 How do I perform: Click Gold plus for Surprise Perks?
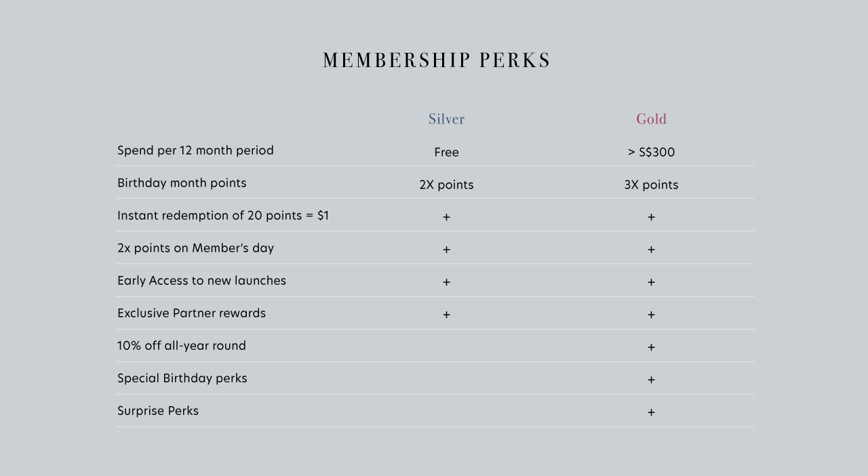(651, 412)
